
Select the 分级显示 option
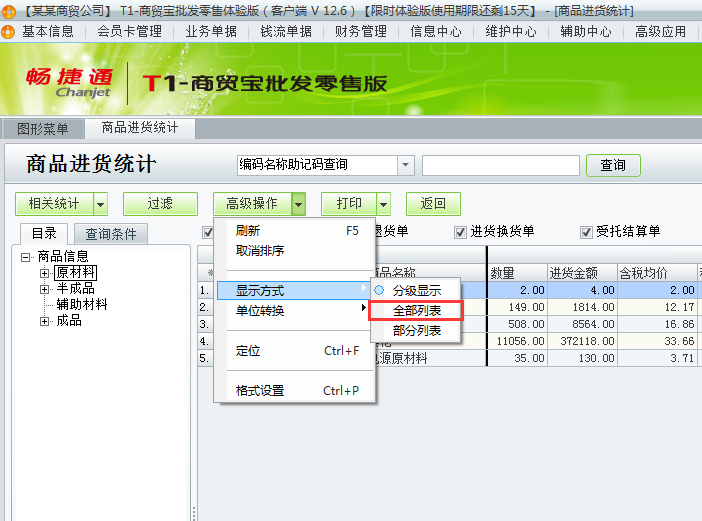tap(416, 290)
